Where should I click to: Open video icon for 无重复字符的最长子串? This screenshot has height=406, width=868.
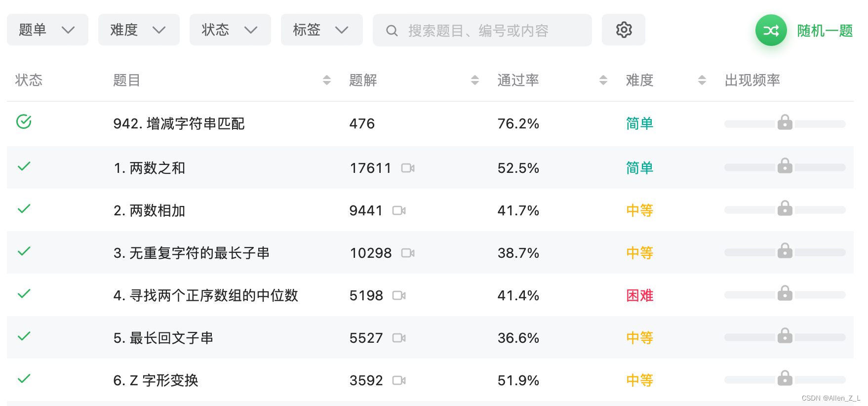(x=408, y=253)
